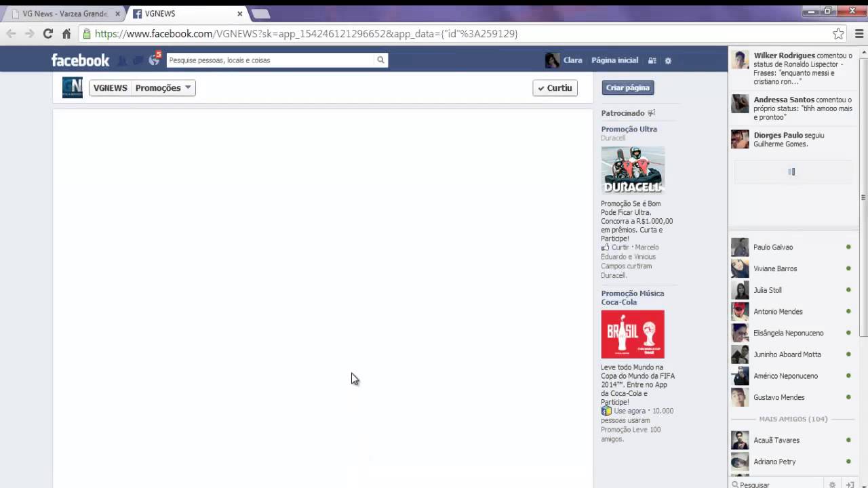Bookmark this page with the star
Screen dimensions: 868x488
[x=838, y=33]
